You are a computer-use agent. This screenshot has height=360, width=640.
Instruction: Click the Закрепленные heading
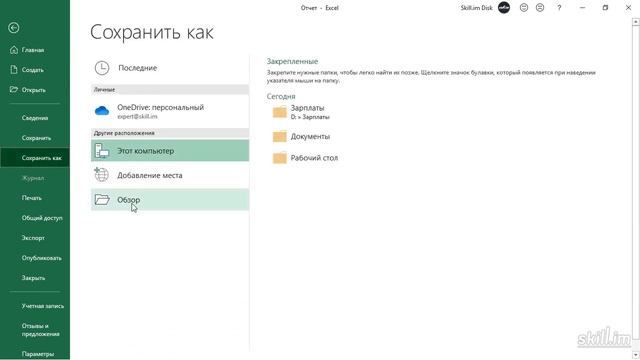(x=292, y=61)
